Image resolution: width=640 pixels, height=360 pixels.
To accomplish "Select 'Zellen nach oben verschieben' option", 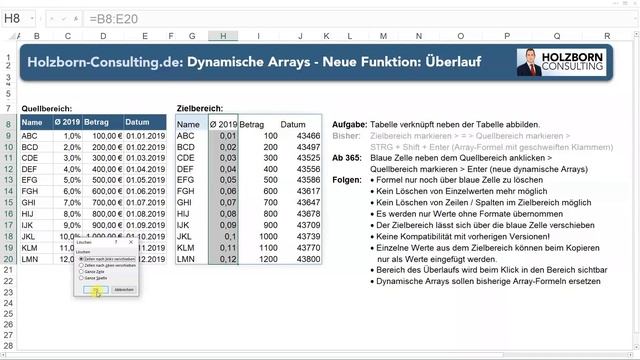I will (x=108, y=265).
